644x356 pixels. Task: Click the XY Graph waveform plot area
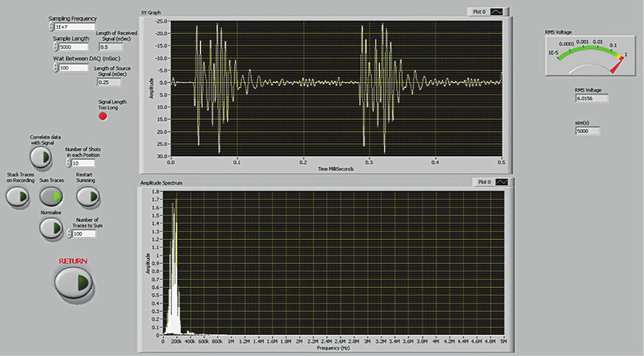[336, 89]
